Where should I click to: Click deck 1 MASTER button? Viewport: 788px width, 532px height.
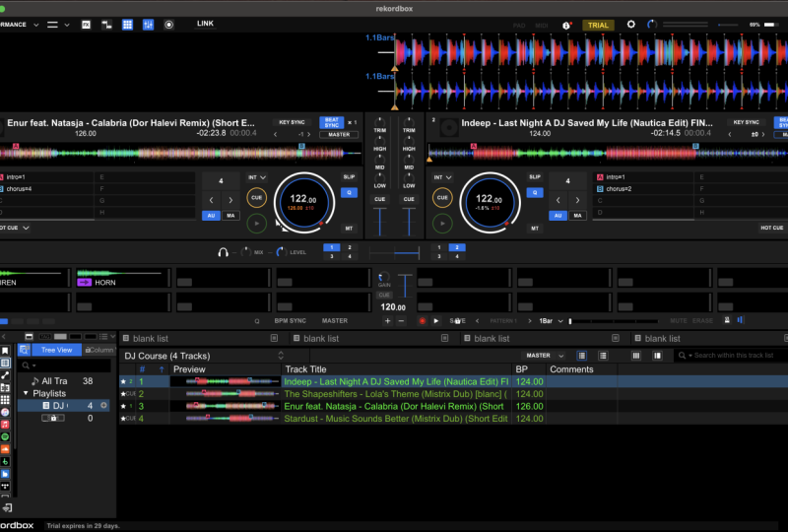point(339,134)
